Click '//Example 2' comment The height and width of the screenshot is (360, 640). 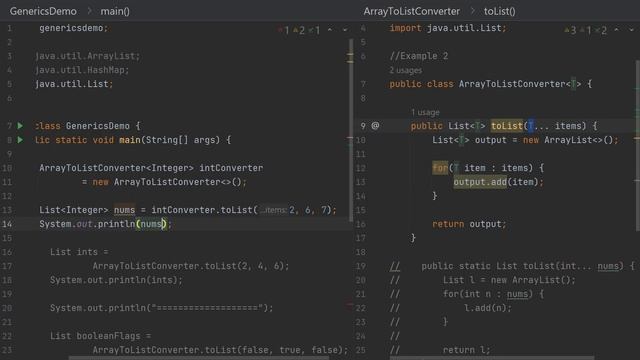pyautogui.click(x=418, y=56)
